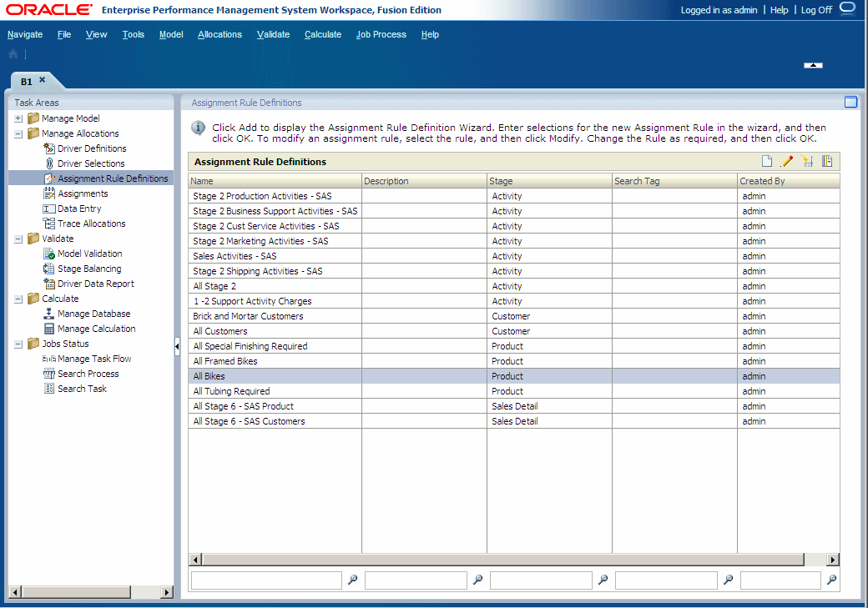This screenshot has height=608, width=868.
Task: Click the Assignment Rule Definitions tree icon
Action: coord(48,178)
